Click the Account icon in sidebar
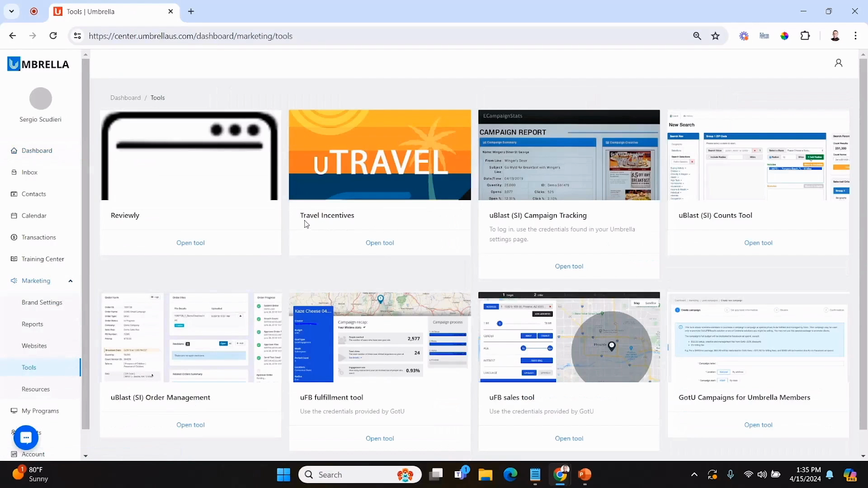This screenshot has height=488, width=868. tap(14, 454)
